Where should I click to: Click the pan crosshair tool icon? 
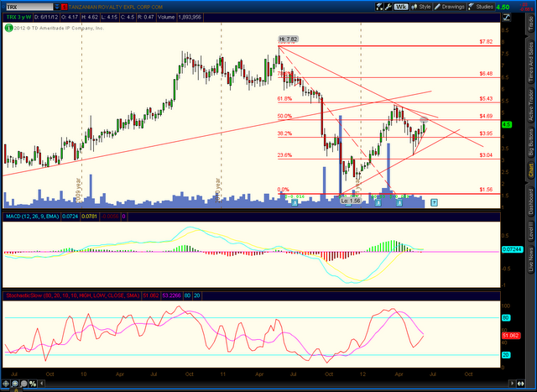tap(6, 384)
